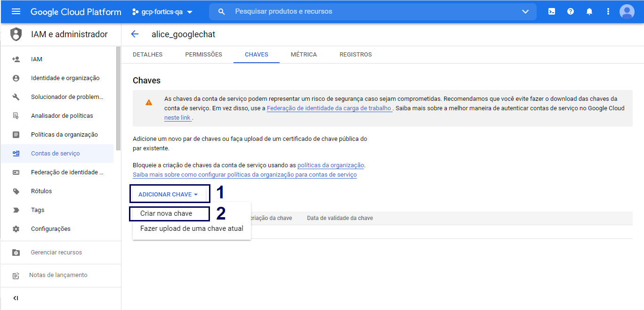The height and width of the screenshot is (310, 644).
Task: Open Configurações sidebar item
Action: 57,229
